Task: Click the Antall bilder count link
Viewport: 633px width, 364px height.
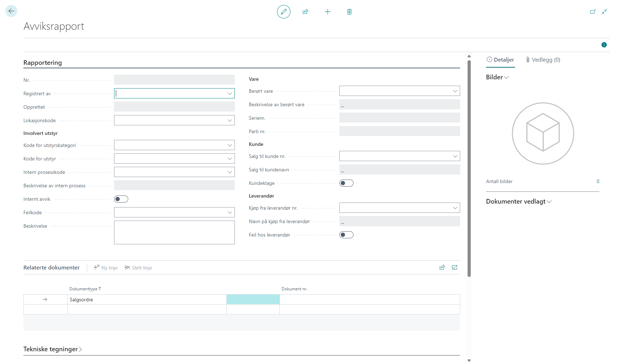Action: pyautogui.click(x=598, y=181)
